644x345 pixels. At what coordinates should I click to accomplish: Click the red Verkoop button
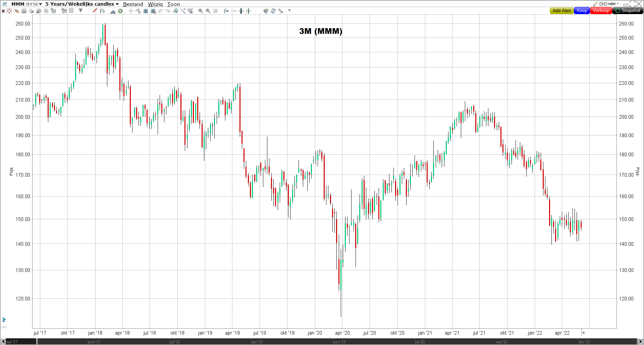point(601,11)
